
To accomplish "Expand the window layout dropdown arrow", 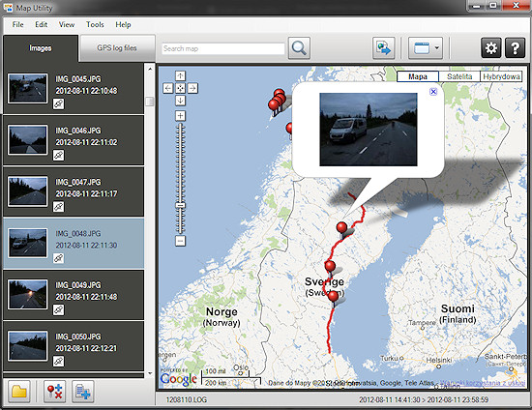I will (x=437, y=48).
